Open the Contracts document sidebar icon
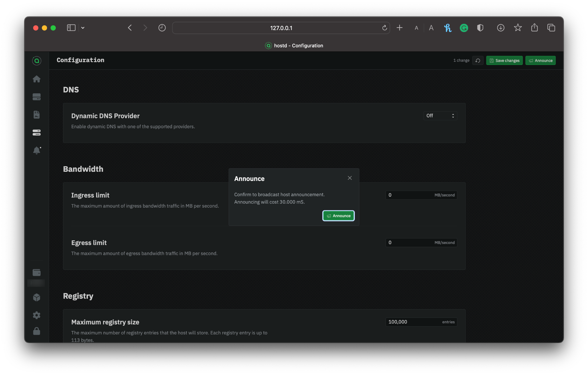Viewport: 588px width, 375px height. coord(36,115)
